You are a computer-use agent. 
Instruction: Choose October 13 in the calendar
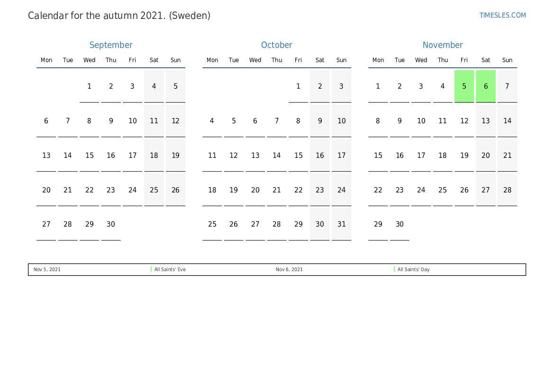[x=255, y=155]
